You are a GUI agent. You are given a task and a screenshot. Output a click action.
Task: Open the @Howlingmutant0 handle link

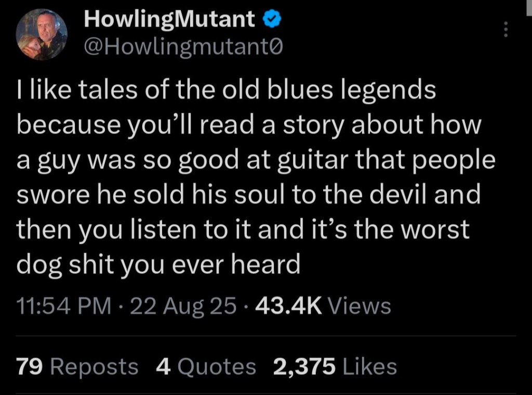coord(184,47)
